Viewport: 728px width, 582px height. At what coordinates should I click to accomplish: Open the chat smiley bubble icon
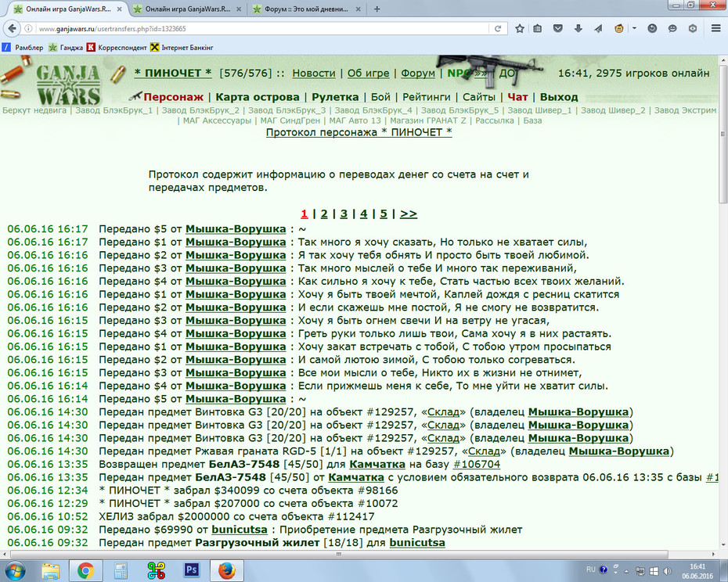672,28
